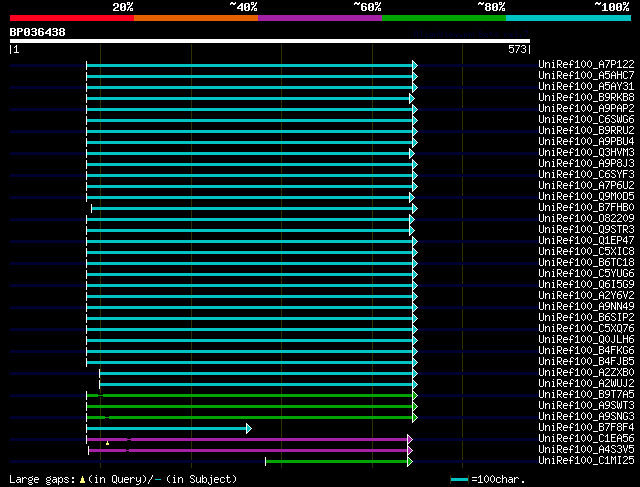Select the UniRef100_A9P8J3 label

coord(587,163)
